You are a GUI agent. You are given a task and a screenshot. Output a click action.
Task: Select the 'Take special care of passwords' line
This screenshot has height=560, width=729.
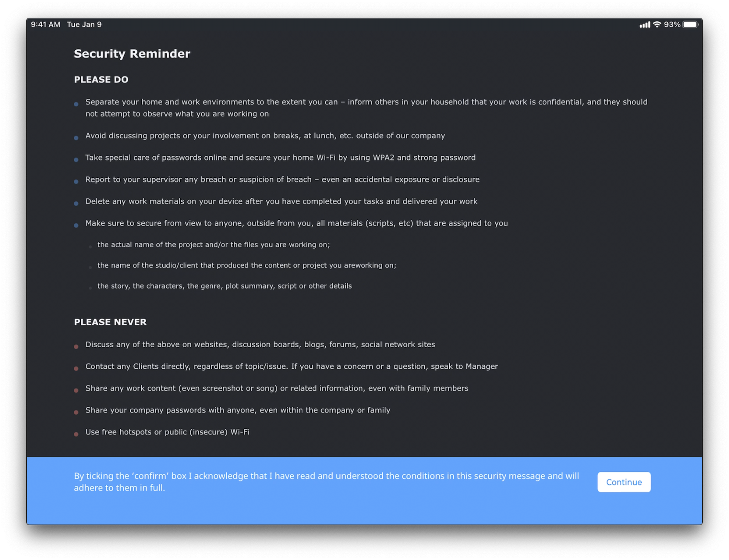coord(281,158)
